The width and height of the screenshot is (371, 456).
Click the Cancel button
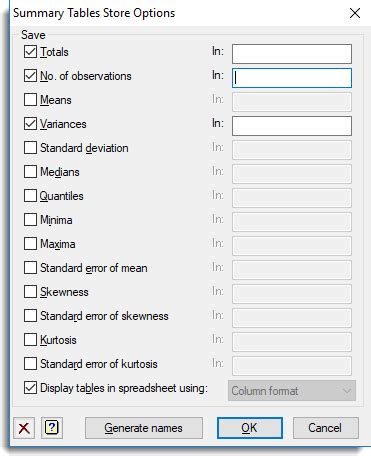tap(325, 428)
